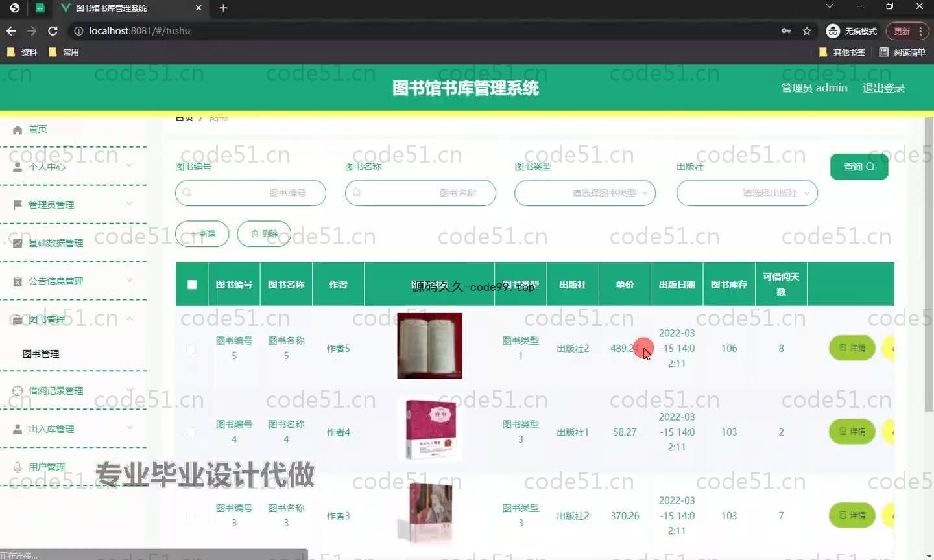Bookmark this page with the star icon
Screen dimensions: 934x560
(807, 30)
